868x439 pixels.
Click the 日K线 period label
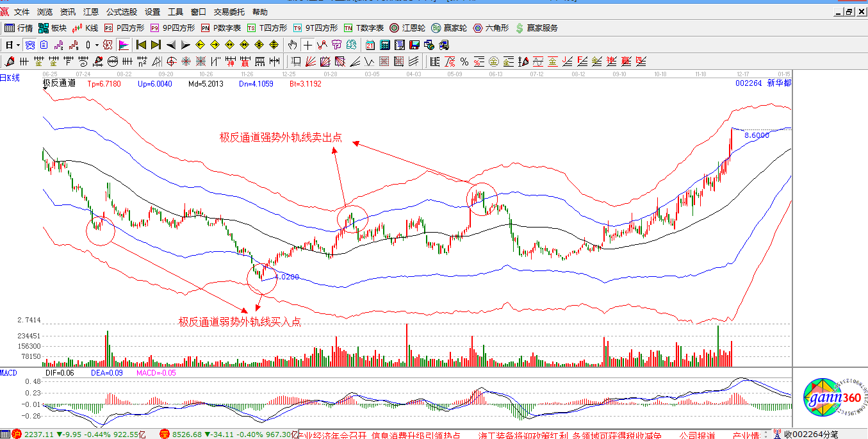coord(10,78)
